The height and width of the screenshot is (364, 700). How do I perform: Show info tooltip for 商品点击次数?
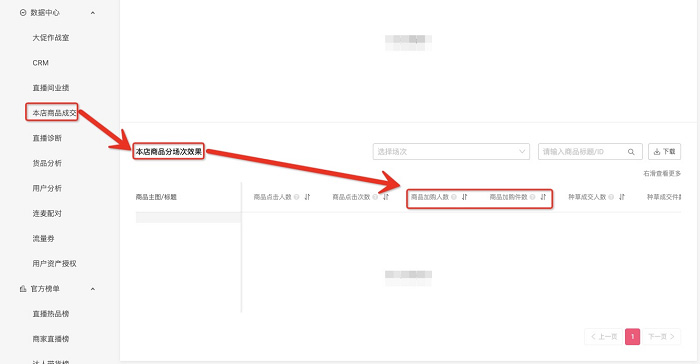pyautogui.click(x=375, y=197)
